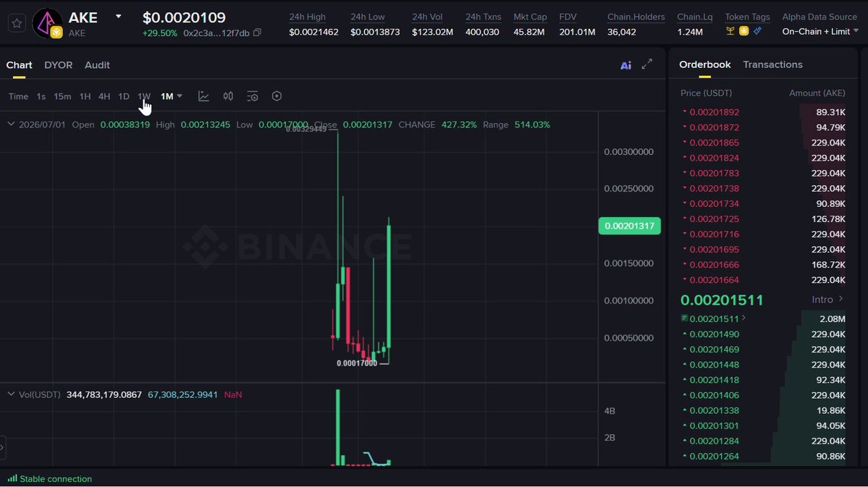The image size is (868, 487).
Task: Switch to the DYOR tab
Action: [x=58, y=65]
